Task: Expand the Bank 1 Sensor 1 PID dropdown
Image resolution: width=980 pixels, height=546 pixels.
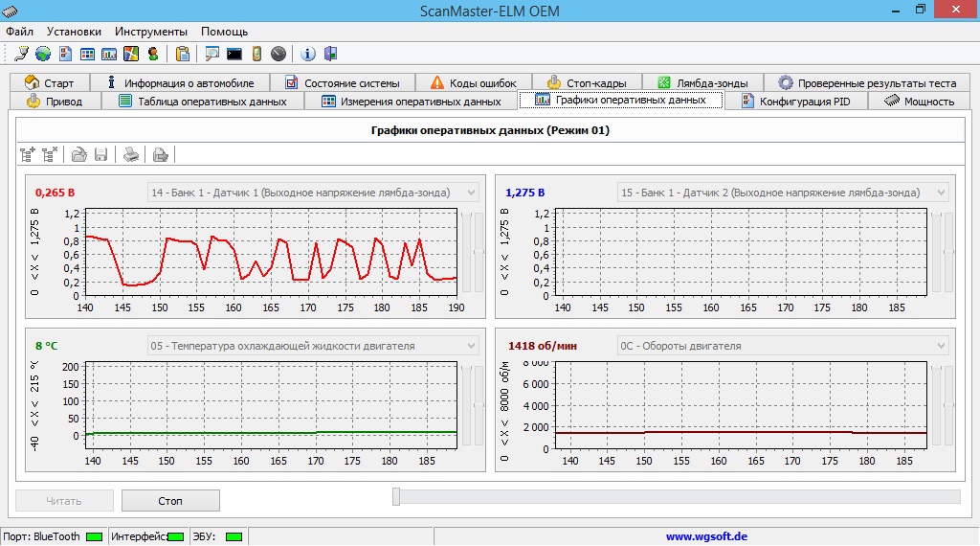Action: (x=470, y=193)
